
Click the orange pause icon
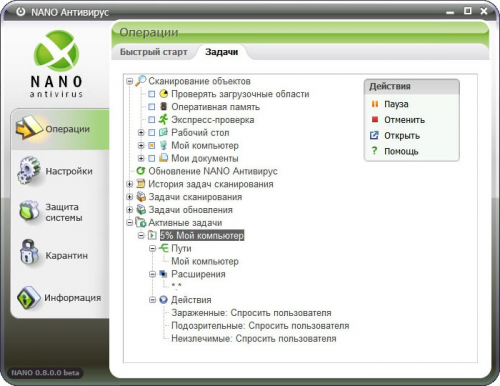click(x=375, y=104)
